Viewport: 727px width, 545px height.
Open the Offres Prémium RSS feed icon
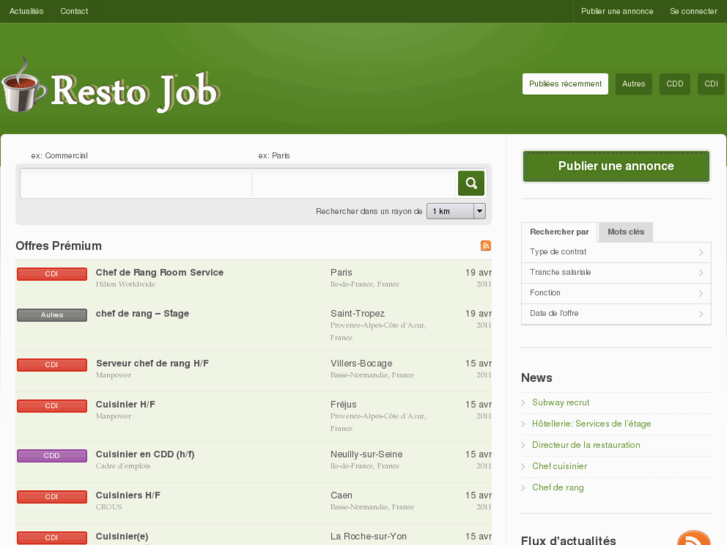485,246
